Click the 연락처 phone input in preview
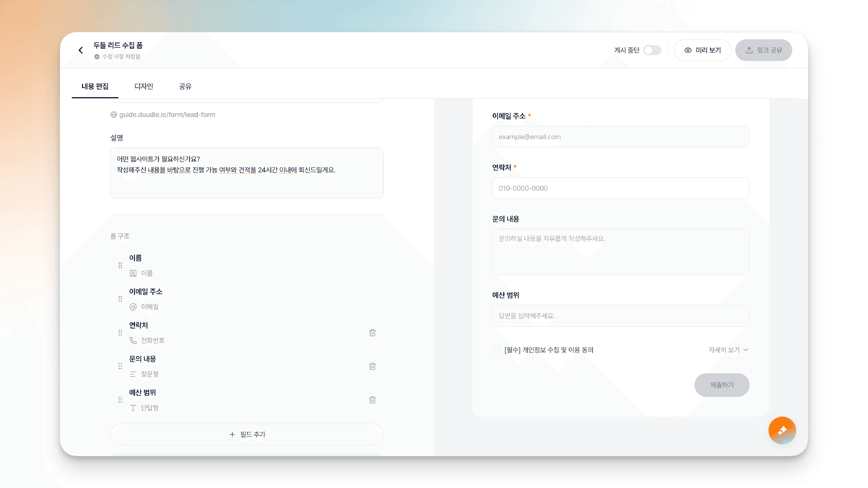 (621, 188)
